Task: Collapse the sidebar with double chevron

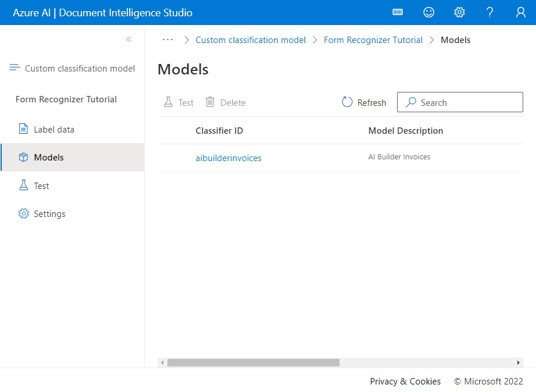Action: (x=129, y=40)
